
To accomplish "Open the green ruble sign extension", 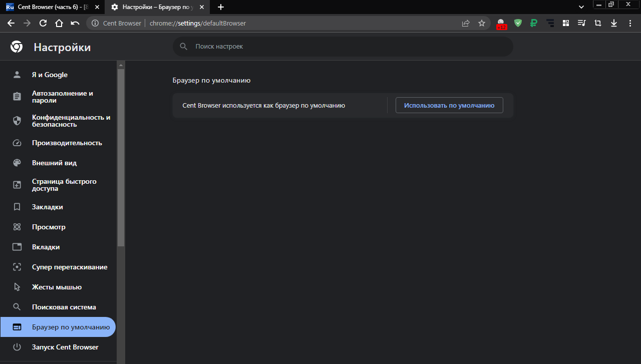I will pos(534,23).
